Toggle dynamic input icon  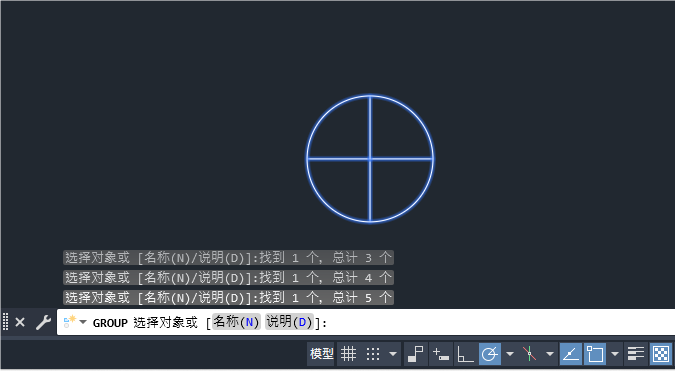click(x=441, y=354)
